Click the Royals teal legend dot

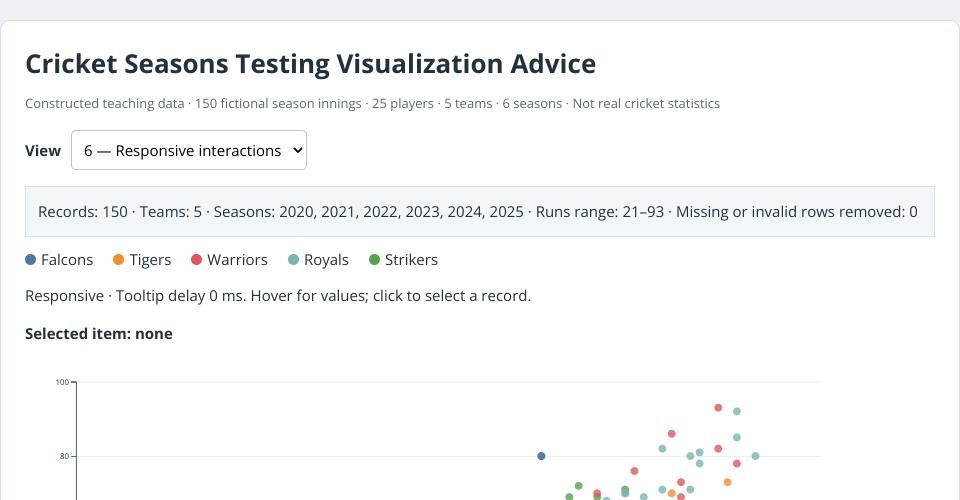point(293,259)
